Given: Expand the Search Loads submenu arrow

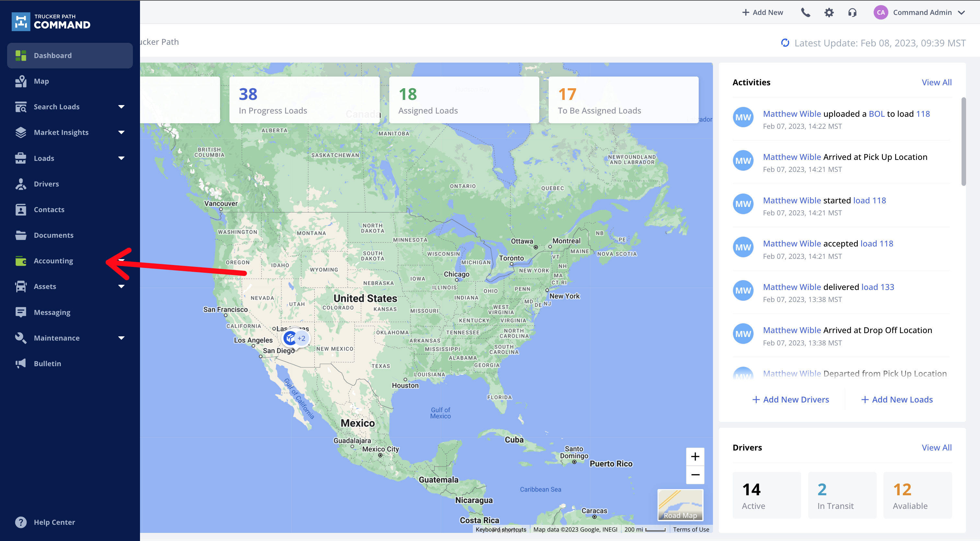Looking at the screenshot, I should pyautogui.click(x=121, y=107).
